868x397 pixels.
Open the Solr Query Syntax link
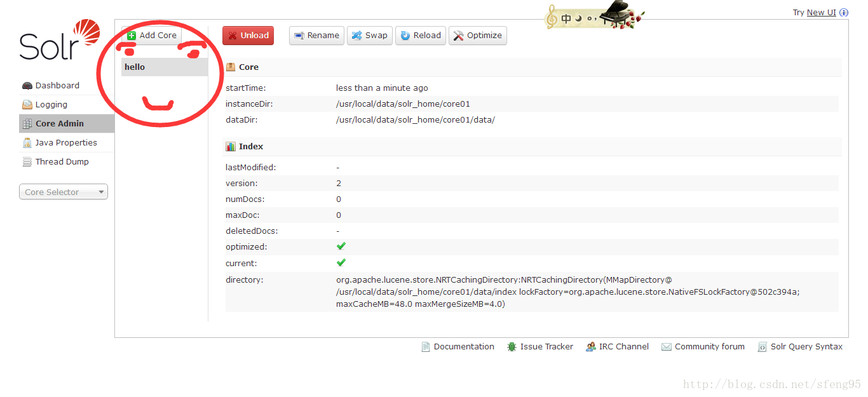point(806,347)
